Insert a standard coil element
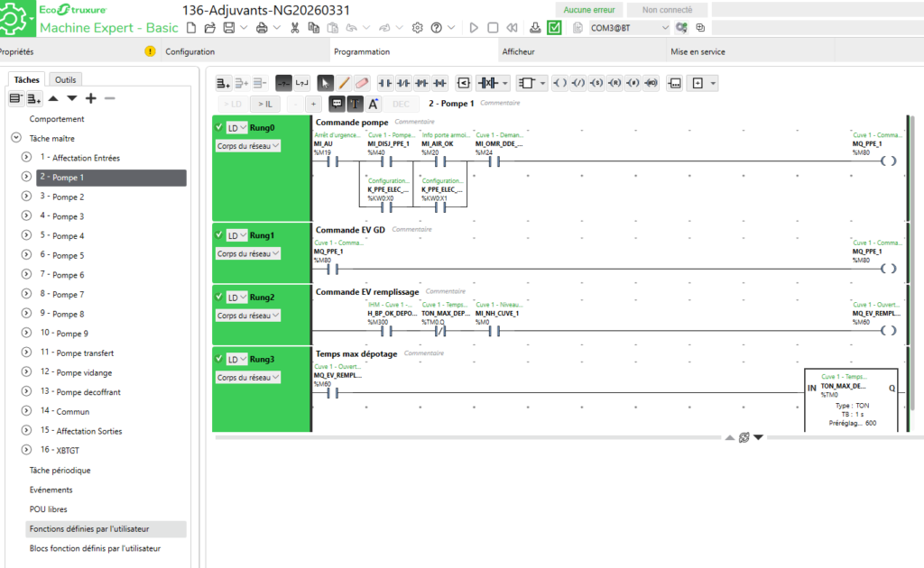 tap(559, 83)
